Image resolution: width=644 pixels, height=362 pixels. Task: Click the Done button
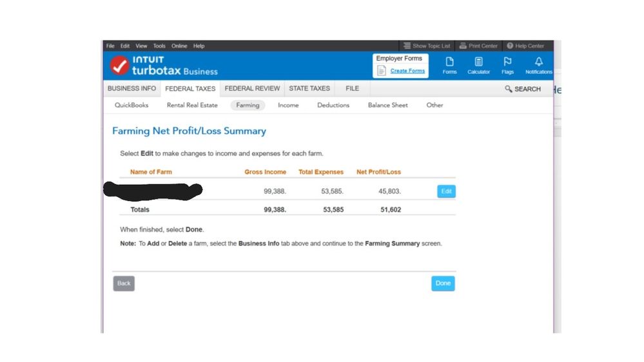[x=443, y=283]
